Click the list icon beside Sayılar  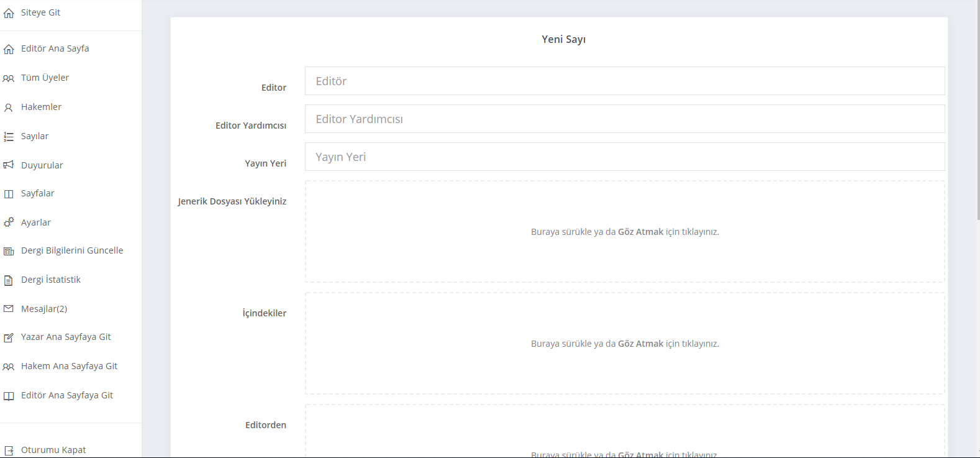tap(9, 137)
